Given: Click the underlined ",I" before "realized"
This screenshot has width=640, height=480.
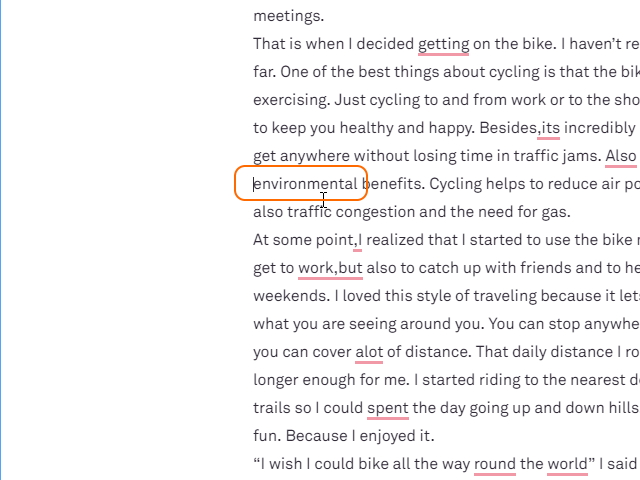Looking at the screenshot, I should pyautogui.click(x=359, y=240).
